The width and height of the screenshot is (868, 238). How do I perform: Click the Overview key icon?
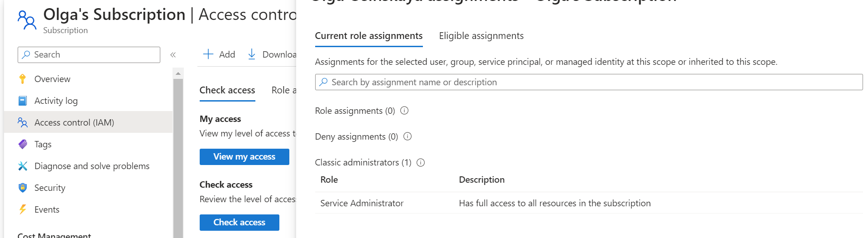[23, 79]
